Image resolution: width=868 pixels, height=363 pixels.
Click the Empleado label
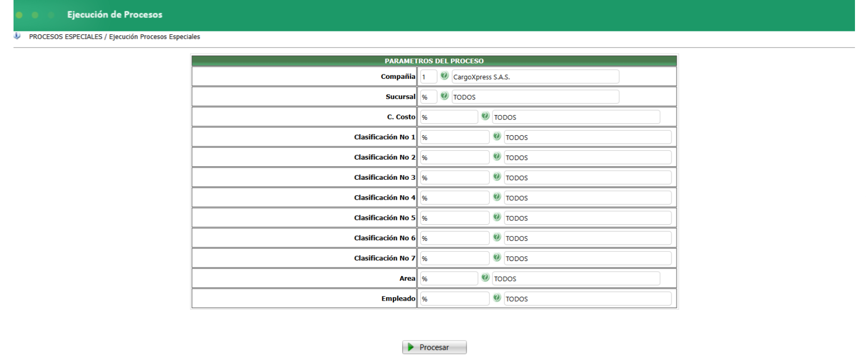[x=398, y=299]
